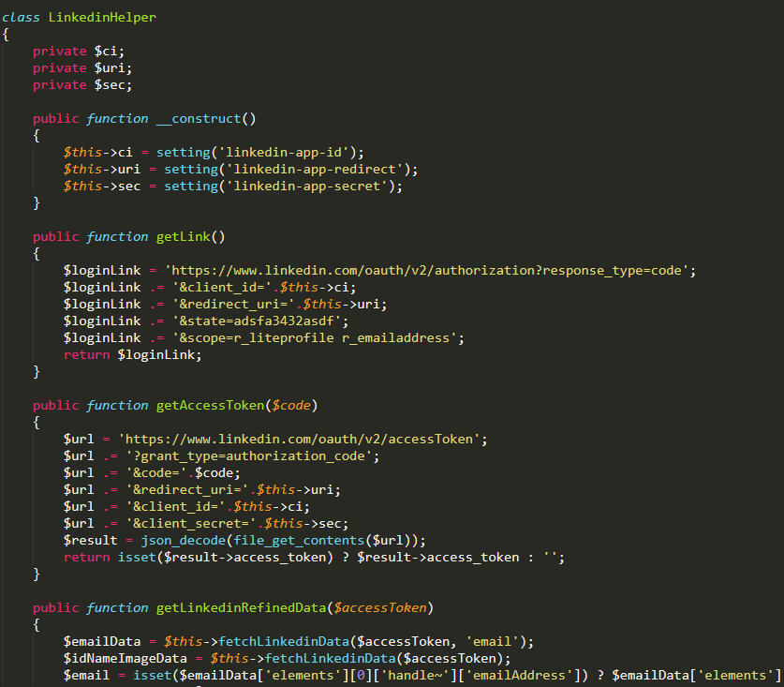This screenshot has height=687, width=784.
Task: Click the '&client_id=' string in getAccessToken
Action: 175,507
